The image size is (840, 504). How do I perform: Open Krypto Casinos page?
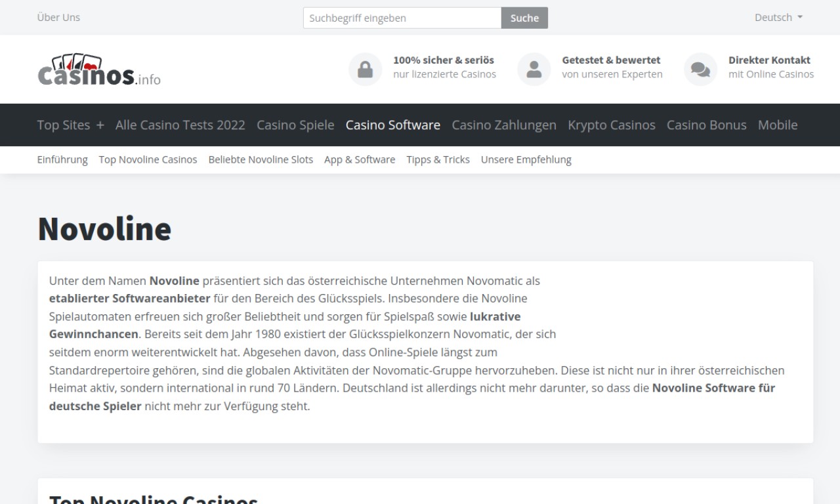pos(611,125)
